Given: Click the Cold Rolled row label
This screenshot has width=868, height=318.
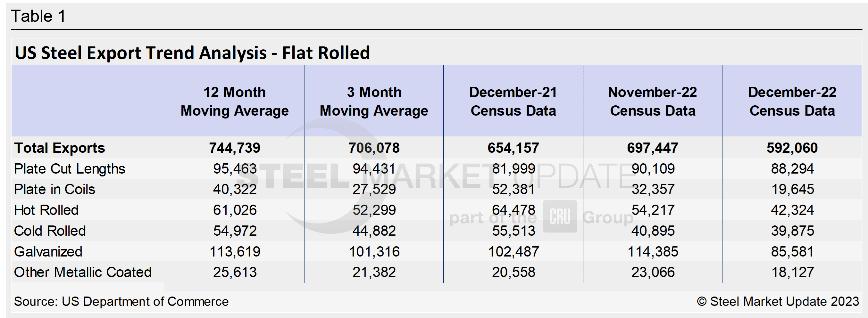Looking at the screenshot, I should pyautogui.click(x=50, y=231).
